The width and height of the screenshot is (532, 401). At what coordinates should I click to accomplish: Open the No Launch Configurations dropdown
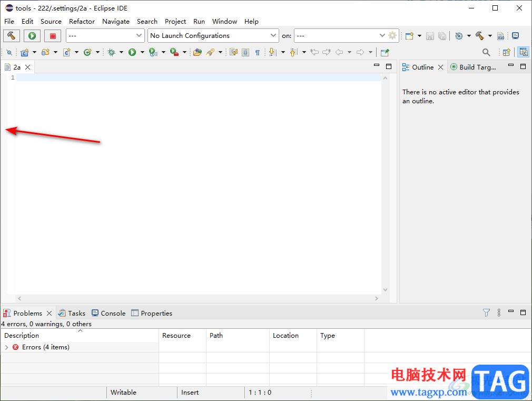point(213,36)
